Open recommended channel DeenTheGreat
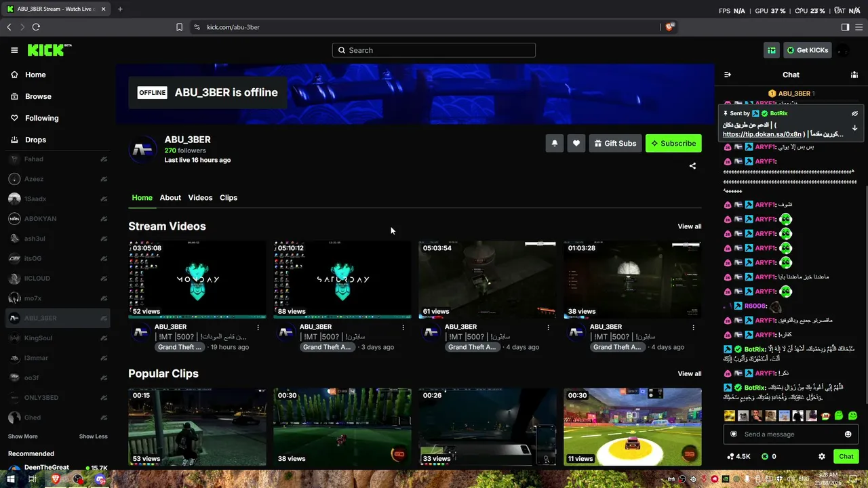 (58, 468)
